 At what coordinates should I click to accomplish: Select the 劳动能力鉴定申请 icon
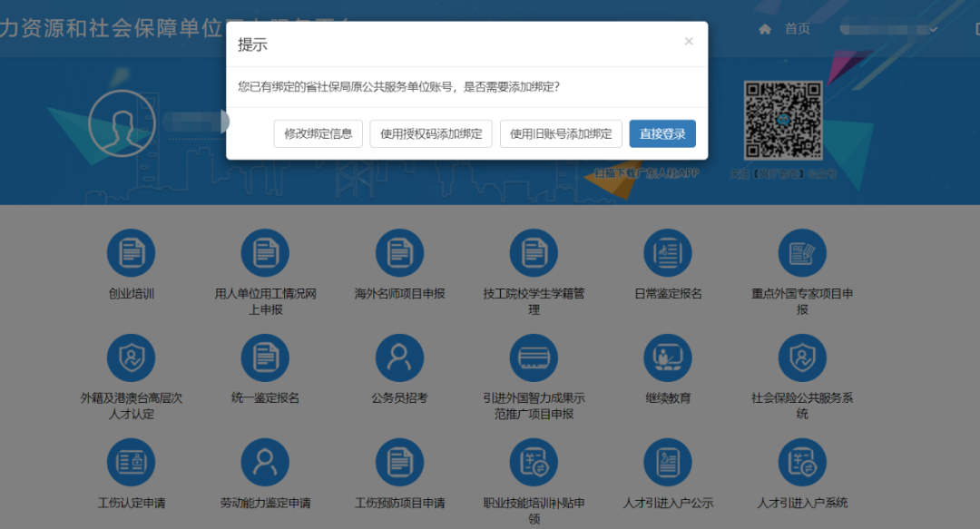(264, 461)
